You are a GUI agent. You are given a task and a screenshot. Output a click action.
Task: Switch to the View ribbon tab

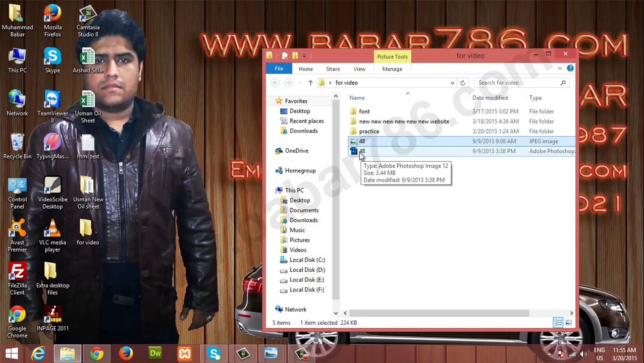359,69
